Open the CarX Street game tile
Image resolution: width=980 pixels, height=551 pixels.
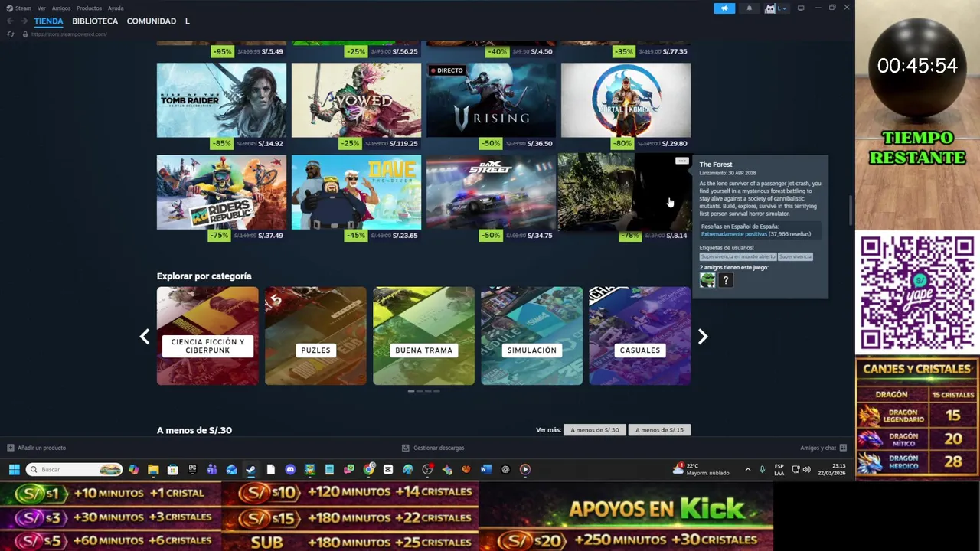491,192
